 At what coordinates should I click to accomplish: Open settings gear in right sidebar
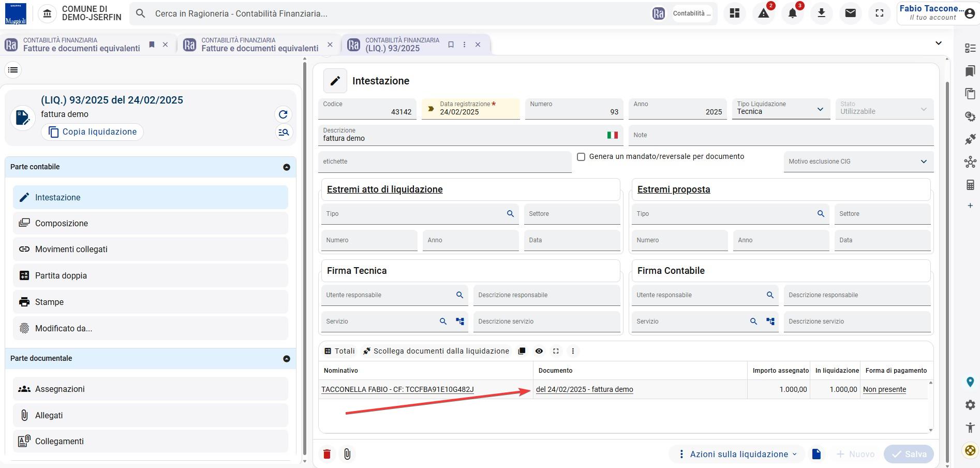[970, 405]
